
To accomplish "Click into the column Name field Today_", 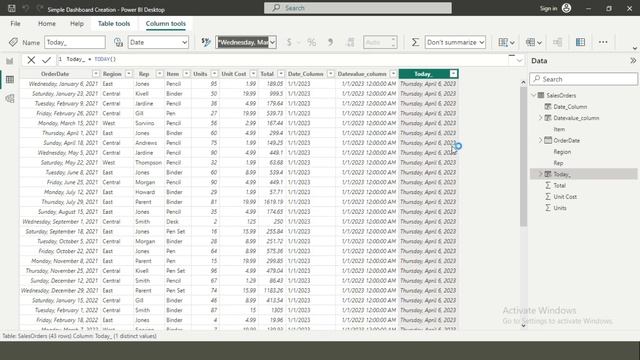I will click(75, 42).
